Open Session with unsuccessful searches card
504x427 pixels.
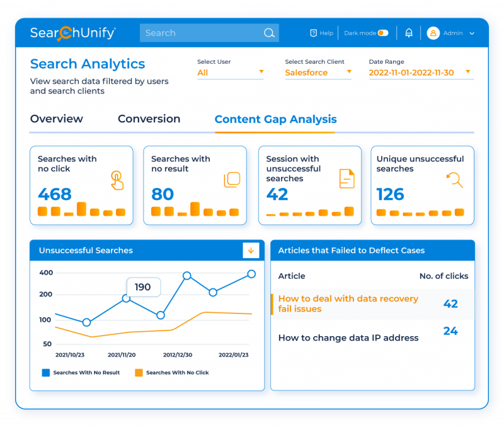[310, 185]
